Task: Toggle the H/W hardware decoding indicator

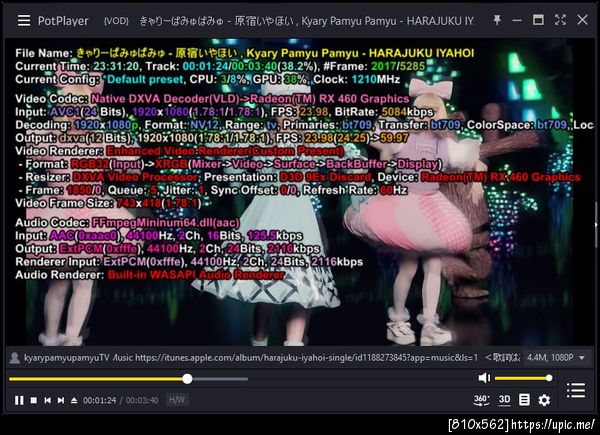Action: [177, 400]
